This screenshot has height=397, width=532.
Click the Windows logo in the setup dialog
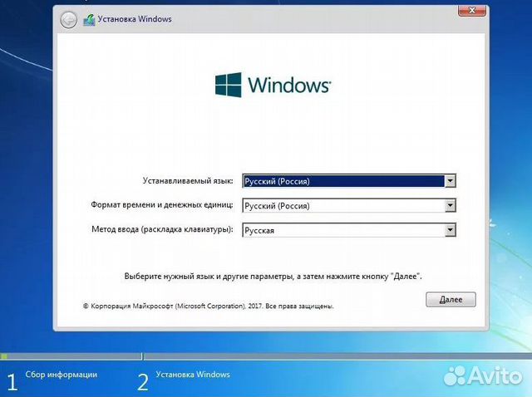coord(273,85)
